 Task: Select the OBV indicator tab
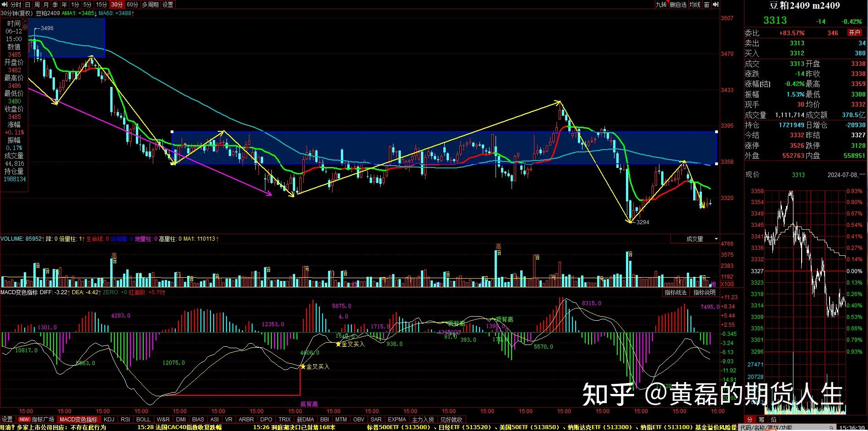(359, 419)
